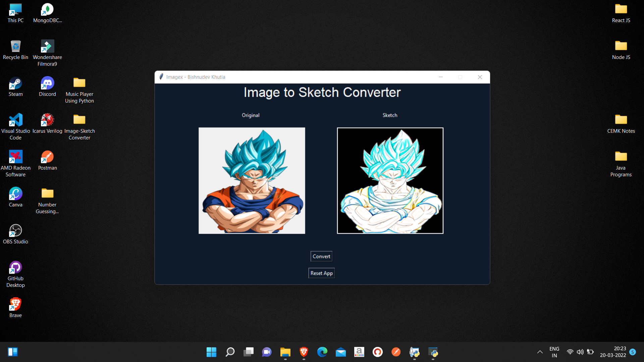
Task: Click the Windows Start button in the taskbar
Action: [x=211, y=352]
